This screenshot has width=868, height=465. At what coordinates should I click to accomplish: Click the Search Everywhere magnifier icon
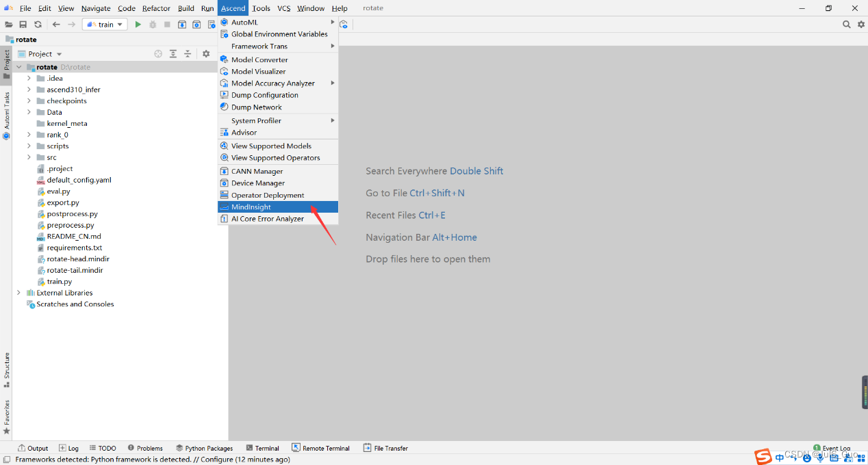847,25
